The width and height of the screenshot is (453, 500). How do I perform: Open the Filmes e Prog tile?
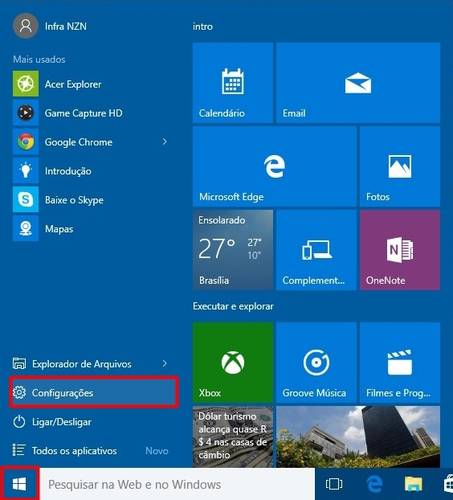click(400, 362)
